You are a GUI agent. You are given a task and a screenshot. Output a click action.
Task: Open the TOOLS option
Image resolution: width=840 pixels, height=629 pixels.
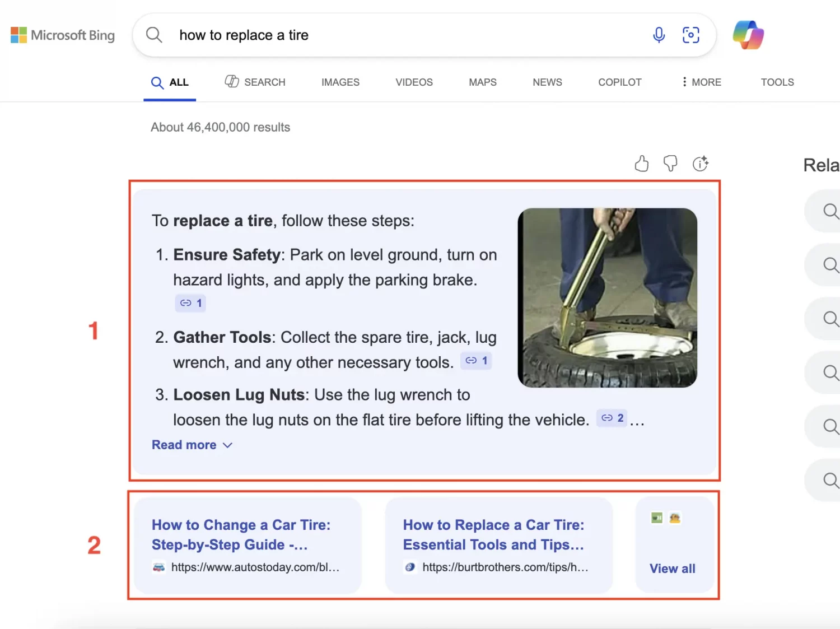[x=777, y=82]
